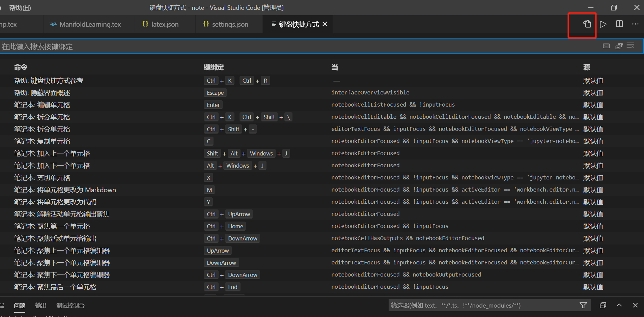
Task: Clear keybindings search input icon
Action: (631, 46)
